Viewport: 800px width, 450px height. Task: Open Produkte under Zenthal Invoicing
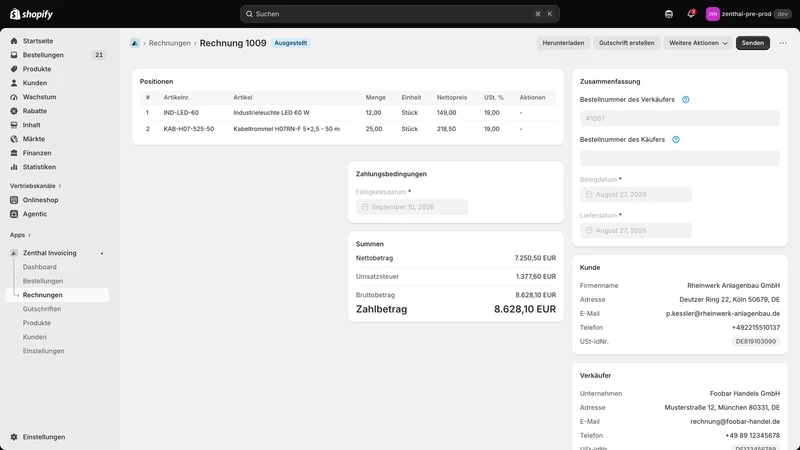pos(37,323)
